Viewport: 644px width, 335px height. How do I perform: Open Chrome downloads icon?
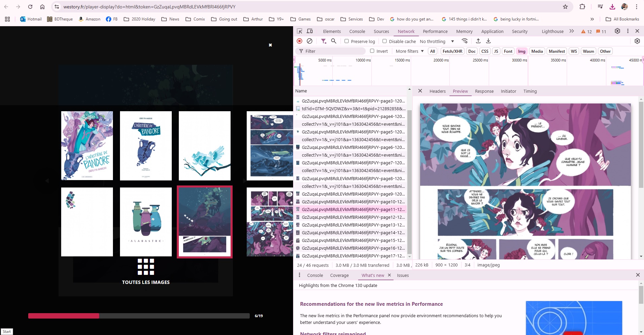coord(612,7)
